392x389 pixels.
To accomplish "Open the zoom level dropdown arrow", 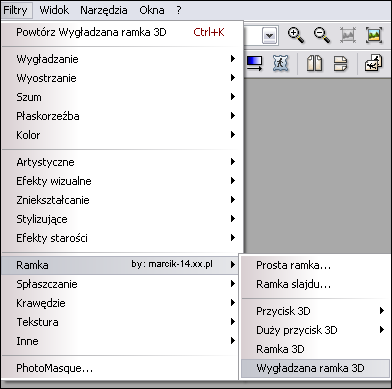I will pyautogui.click(x=270, y=36).
